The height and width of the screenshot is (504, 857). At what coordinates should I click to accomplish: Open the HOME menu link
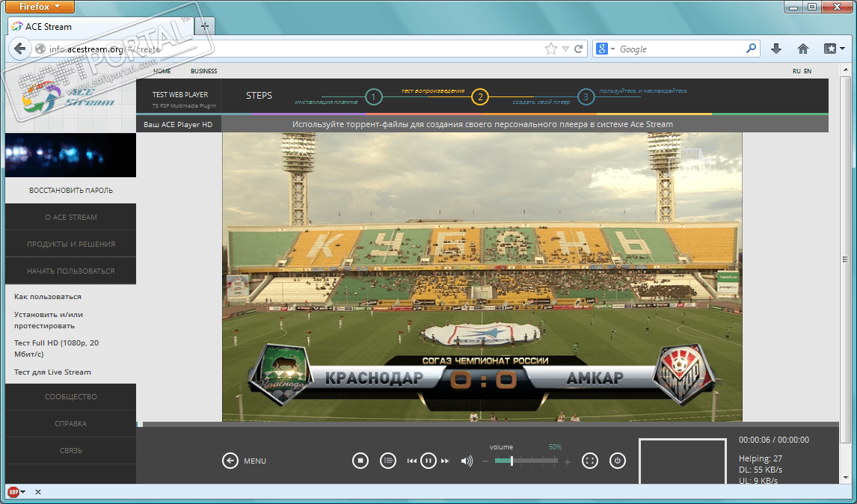point(162,71)
